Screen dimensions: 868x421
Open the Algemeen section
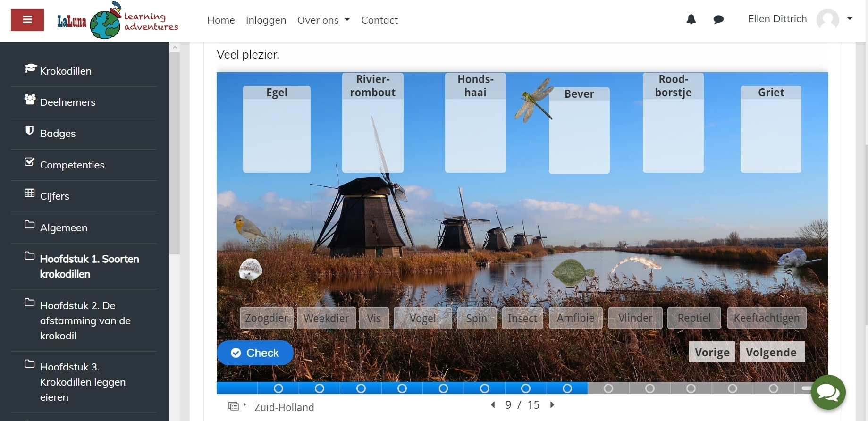click(x=64, y=227)
